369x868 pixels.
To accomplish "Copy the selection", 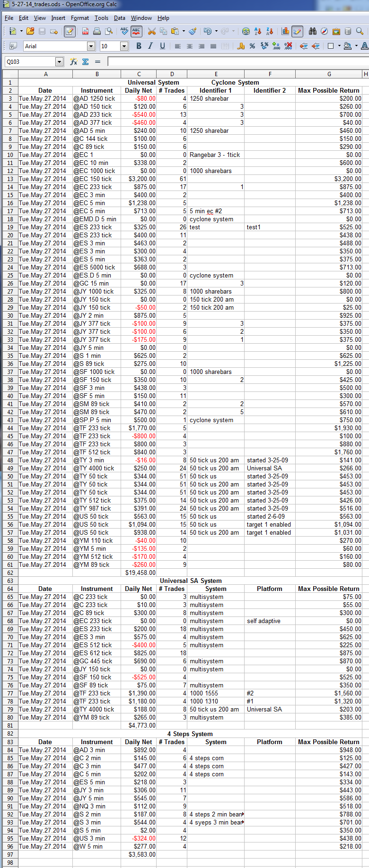I will tap(164, 31).
